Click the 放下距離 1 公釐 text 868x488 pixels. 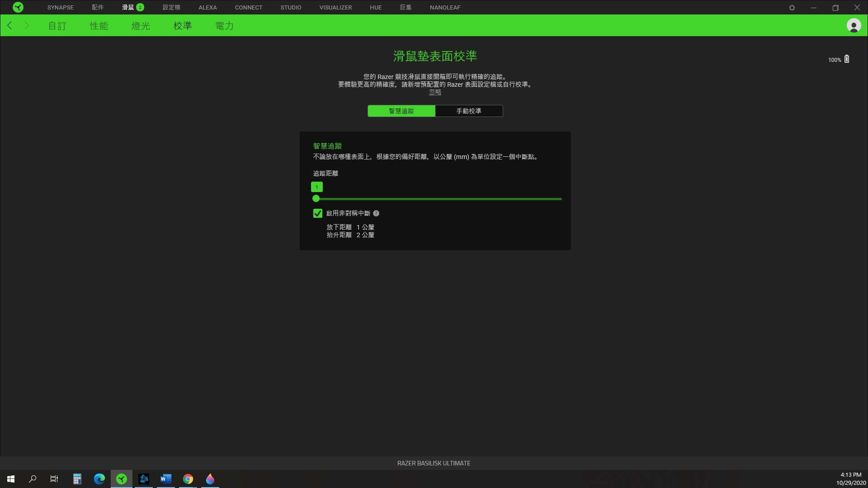click(x=350, y=227)
